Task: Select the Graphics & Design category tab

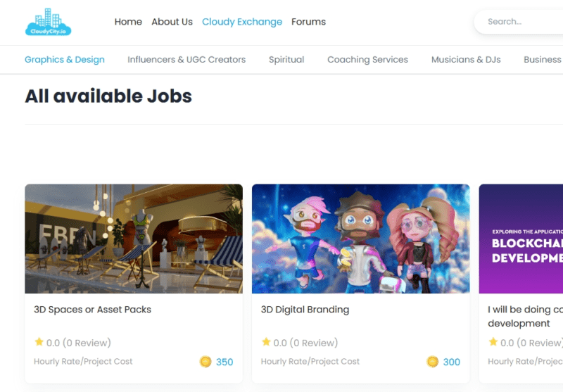Action: (x=65, y=60)
